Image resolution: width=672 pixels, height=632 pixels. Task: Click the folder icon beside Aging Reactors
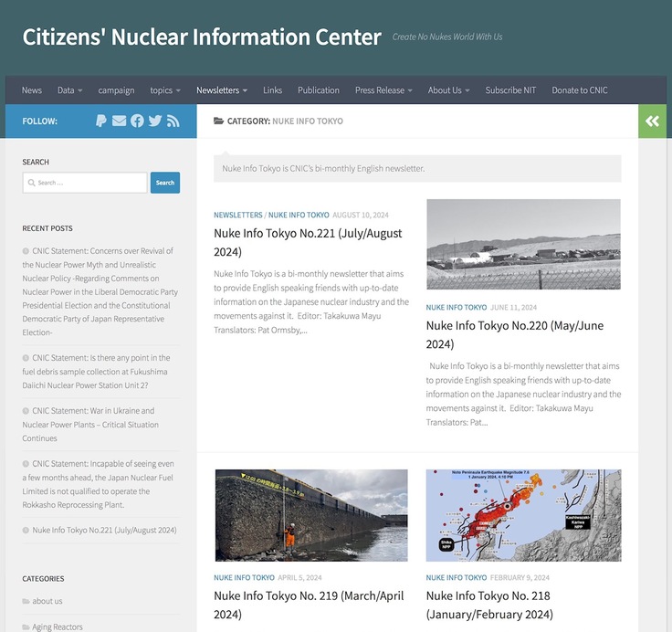click(x=26, y=627)
